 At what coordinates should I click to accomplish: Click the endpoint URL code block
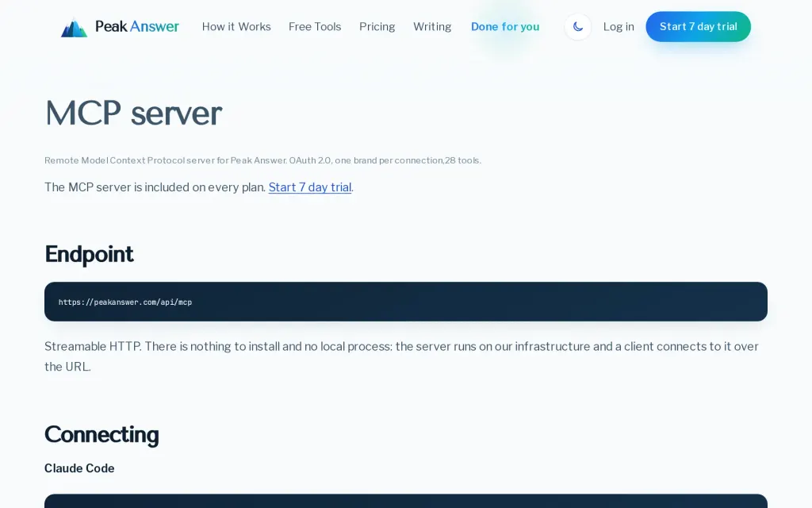coord(406,302)
